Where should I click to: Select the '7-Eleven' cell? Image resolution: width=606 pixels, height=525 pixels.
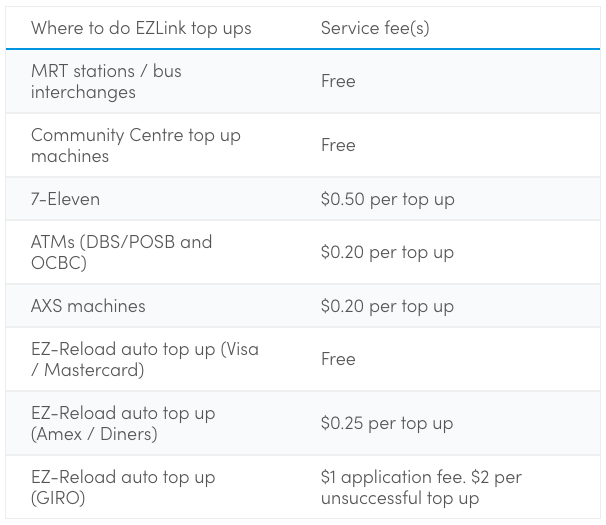click(66, 199)
